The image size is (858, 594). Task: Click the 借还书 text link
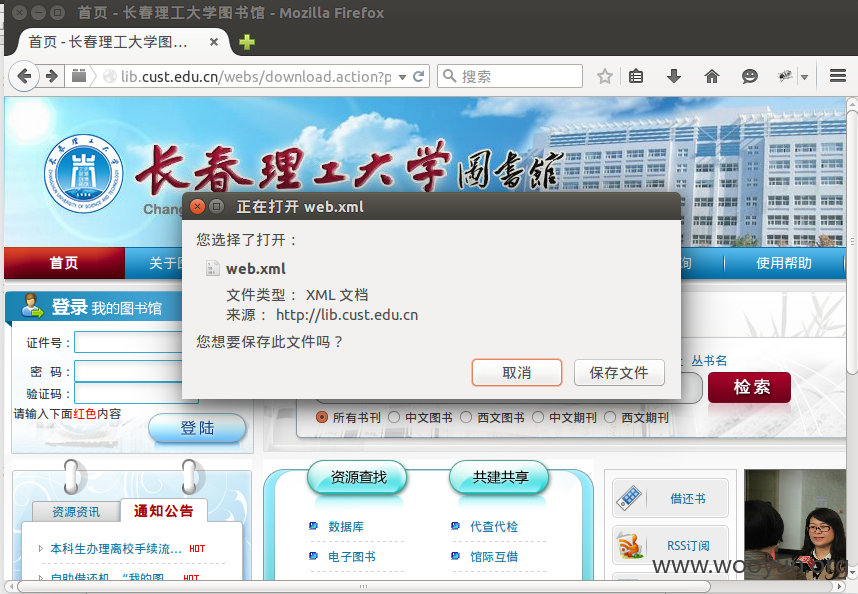click(x=688, y=498)
